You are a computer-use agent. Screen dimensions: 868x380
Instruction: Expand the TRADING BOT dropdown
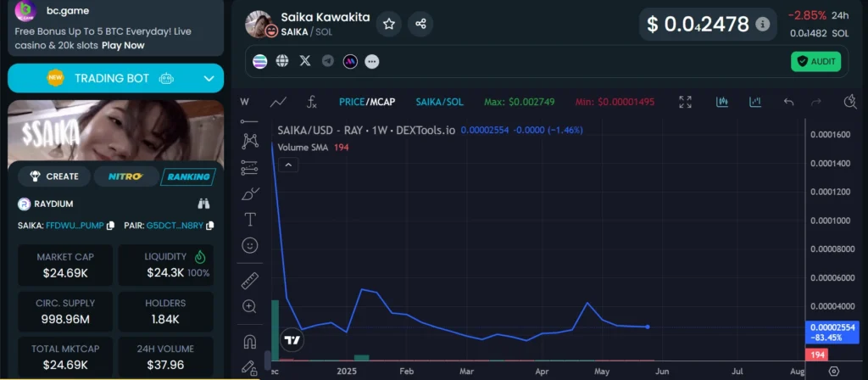point(209,79)
